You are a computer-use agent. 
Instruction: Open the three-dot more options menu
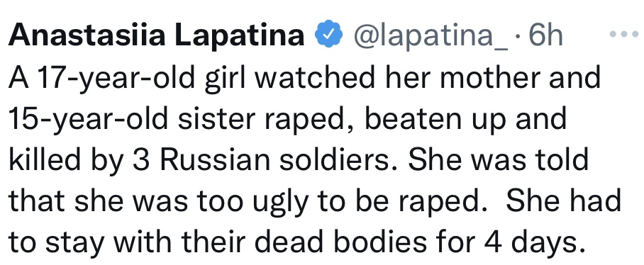click(x=623, y=35)
